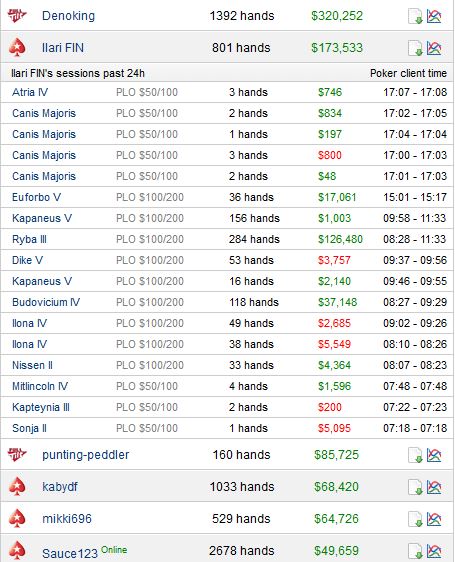View the graph icon for mikki696
Viewport: 455px width, 562px height.
tap(434, 519)
